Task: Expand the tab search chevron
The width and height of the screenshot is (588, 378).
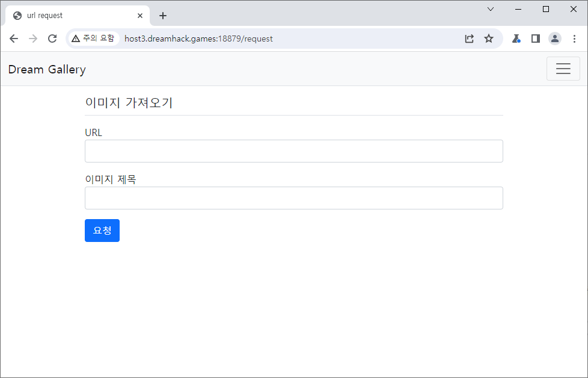Action: (x=491, y=9)
